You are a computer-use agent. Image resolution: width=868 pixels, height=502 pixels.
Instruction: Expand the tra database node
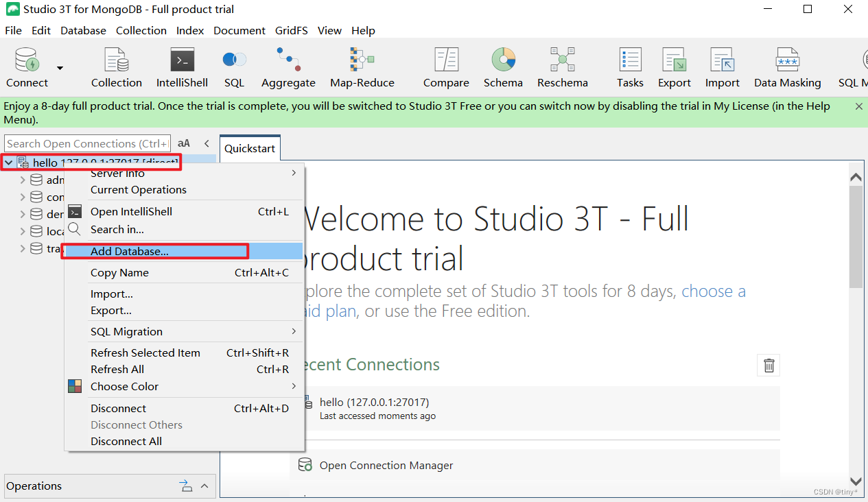(23, 249)
